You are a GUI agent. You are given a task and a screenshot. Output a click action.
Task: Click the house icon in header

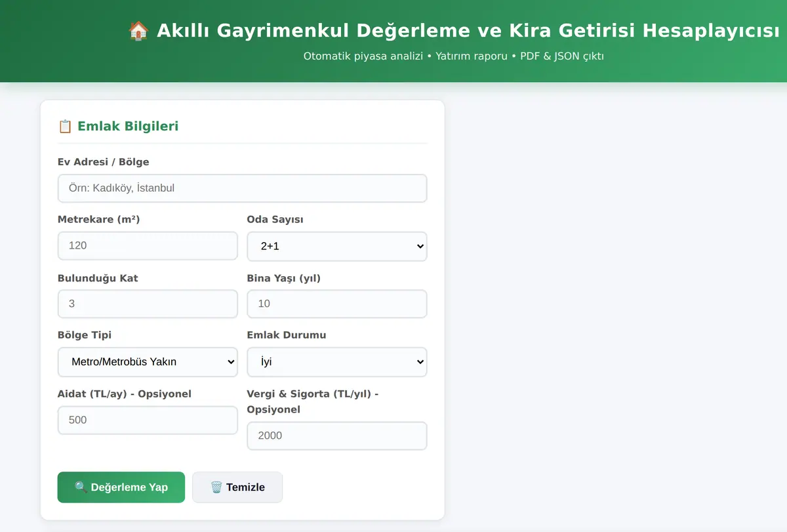pos(138,31)
